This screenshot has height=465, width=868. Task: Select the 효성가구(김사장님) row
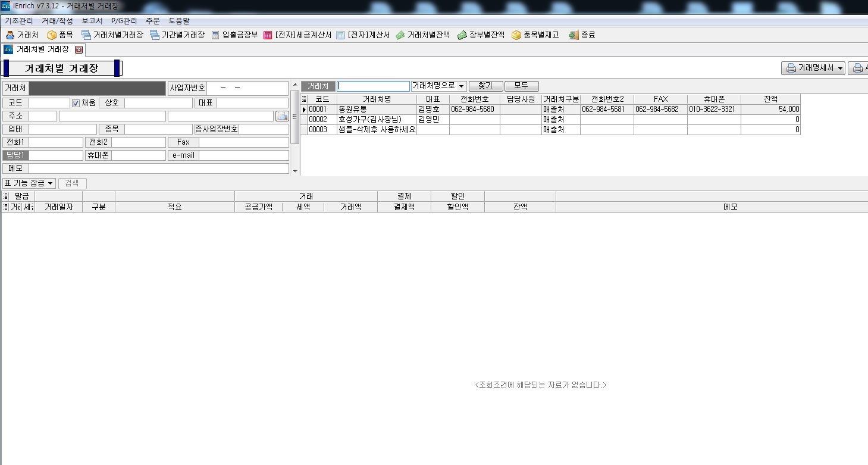tap(376, 120)
